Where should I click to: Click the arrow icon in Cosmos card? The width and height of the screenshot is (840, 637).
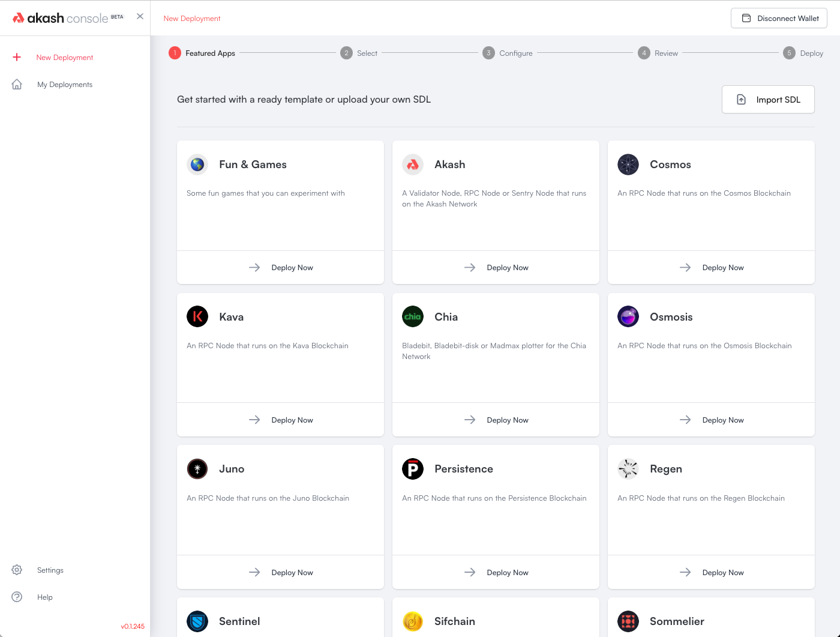tap(685, 267)
